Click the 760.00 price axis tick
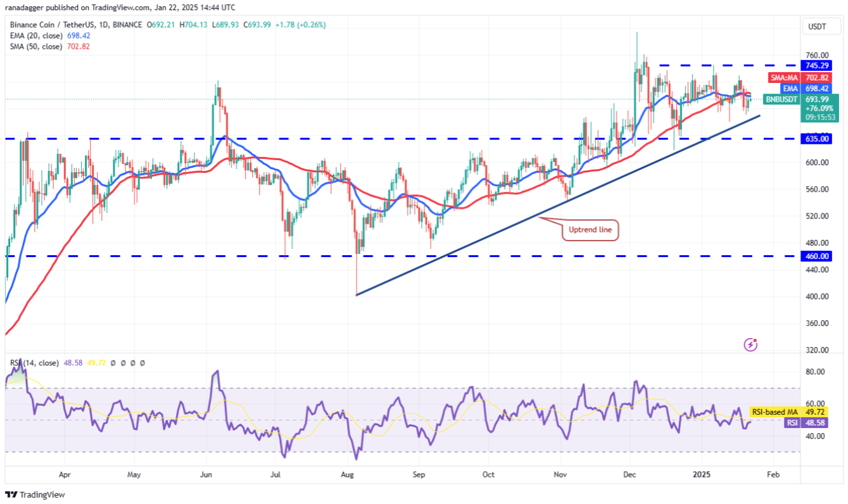The width and height of the screenshot is (848, 504). (817, 55)
